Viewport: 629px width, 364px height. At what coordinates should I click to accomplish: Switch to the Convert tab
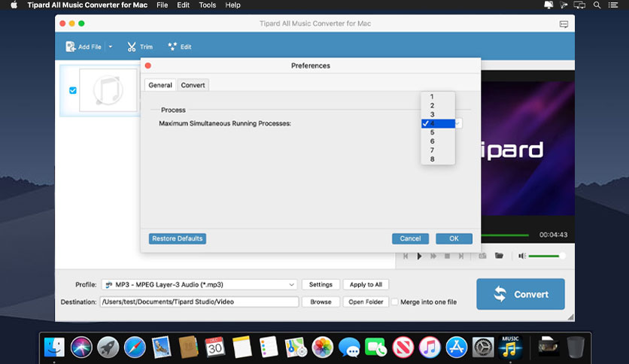193,85
